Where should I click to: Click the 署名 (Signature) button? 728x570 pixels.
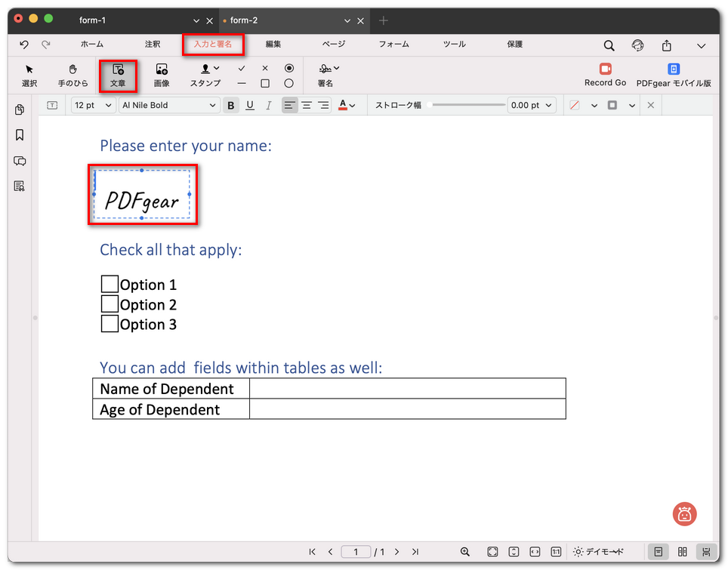[325, 75]
